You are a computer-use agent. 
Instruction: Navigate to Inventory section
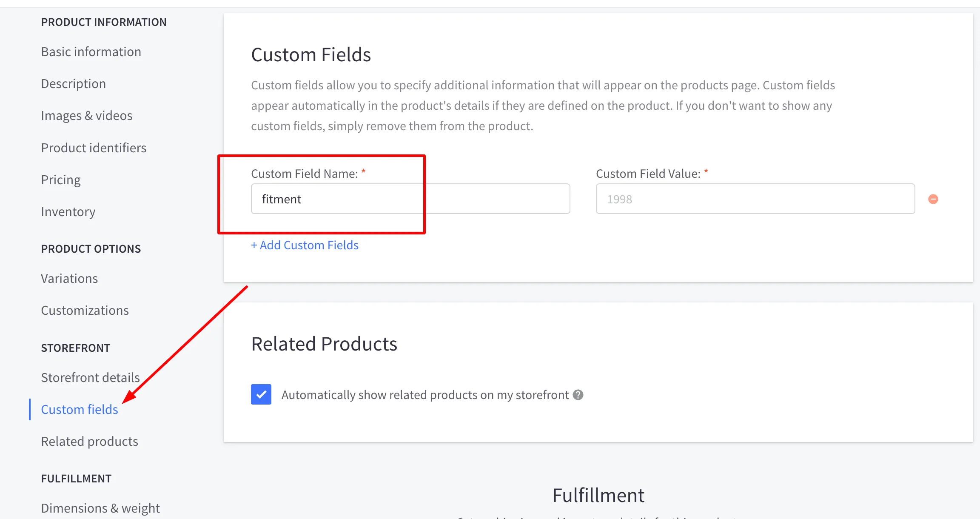point(68,211)
